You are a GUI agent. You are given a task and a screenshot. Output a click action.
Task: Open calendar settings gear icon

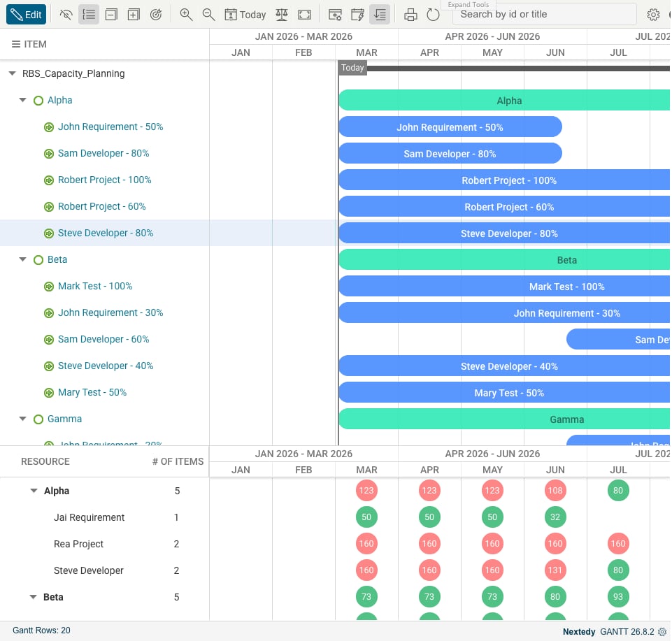[335, 15]
